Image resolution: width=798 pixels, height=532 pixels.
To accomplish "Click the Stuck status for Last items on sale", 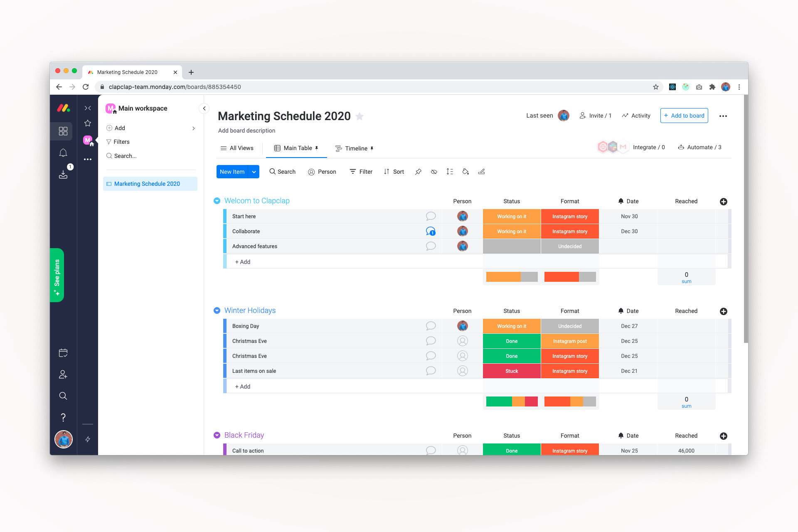I will click(x=512, y=371).
